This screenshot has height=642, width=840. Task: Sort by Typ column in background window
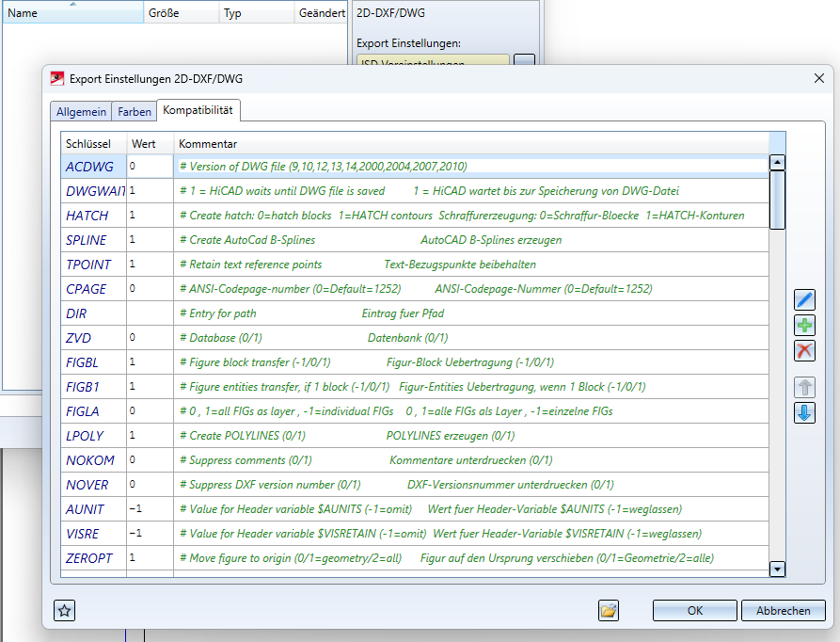tap(256, 13)
